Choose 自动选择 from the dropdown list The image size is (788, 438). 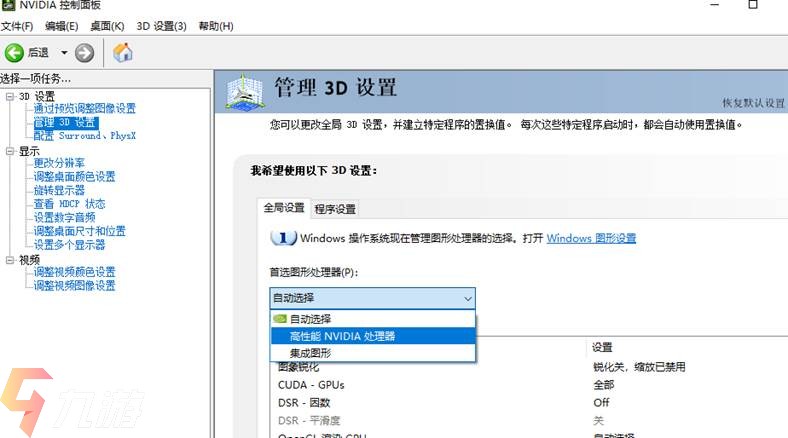[372, 319]
